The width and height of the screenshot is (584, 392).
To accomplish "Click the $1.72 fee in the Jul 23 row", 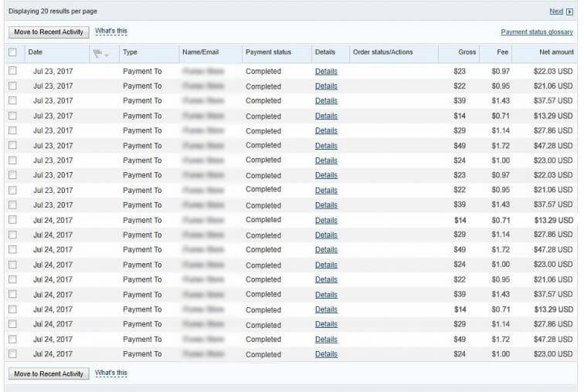I will 501,145.
